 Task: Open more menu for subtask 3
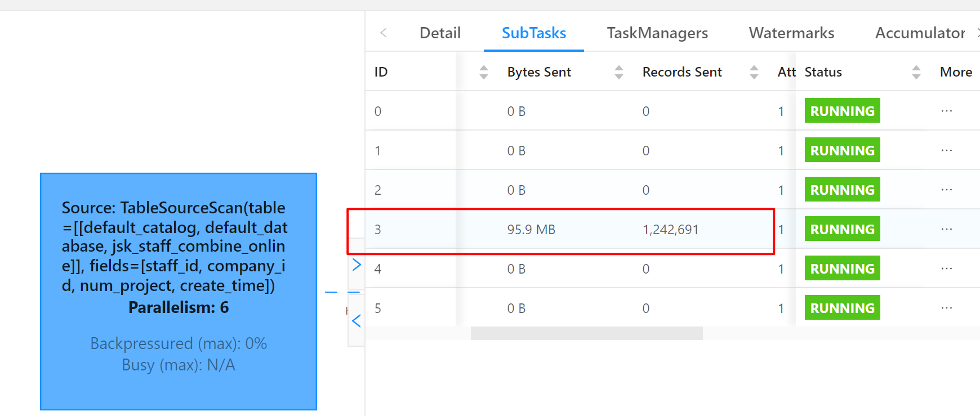point(946,229)
